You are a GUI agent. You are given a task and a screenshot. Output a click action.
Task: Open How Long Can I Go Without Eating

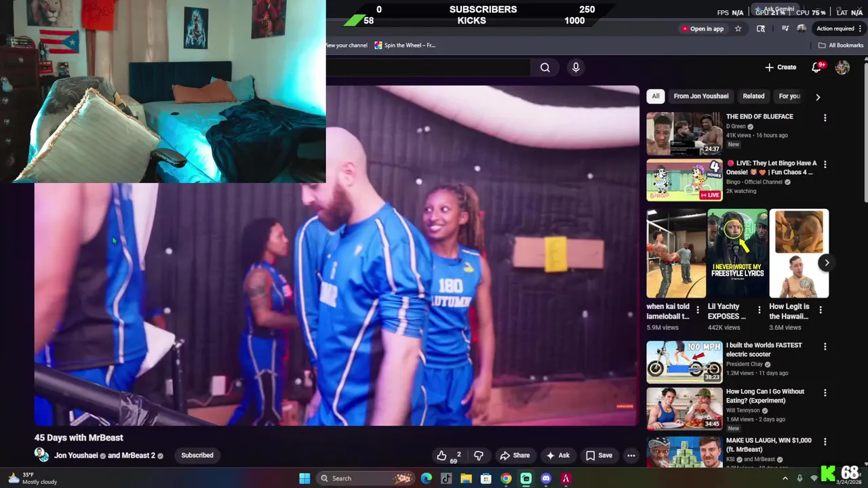[684, 409]
